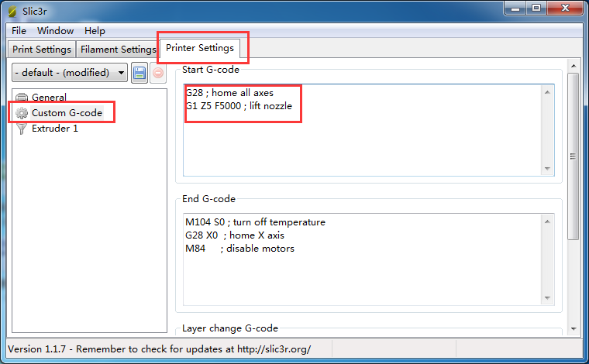Click the 'G28 X0 ; home X axis' line
Viewport: 589px width, 364px height.
(x=235, y=235)
